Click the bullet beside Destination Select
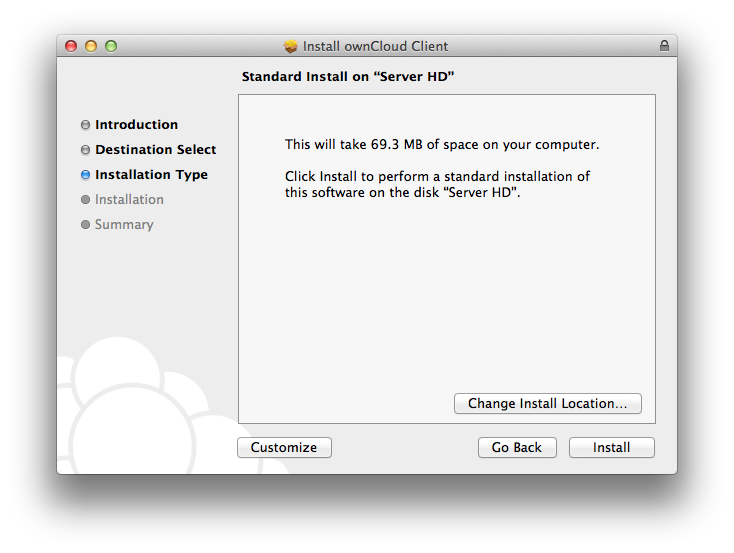 (x=85, y=150)
